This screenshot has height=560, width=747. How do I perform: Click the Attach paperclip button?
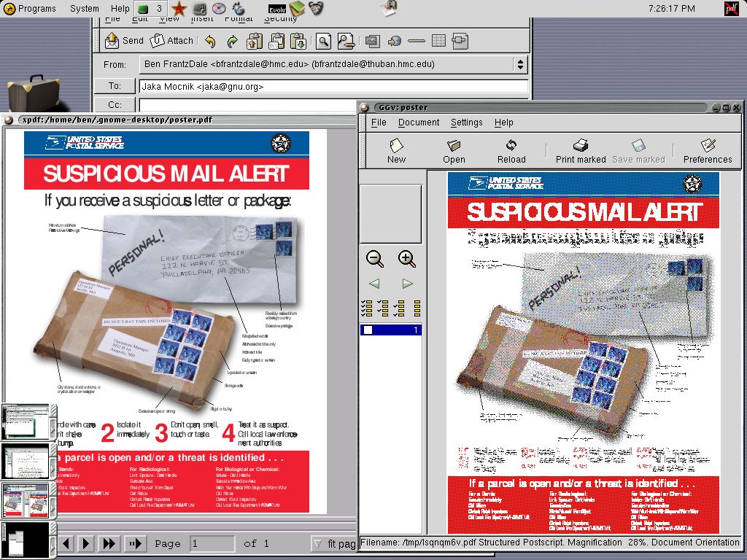point(171,41)
